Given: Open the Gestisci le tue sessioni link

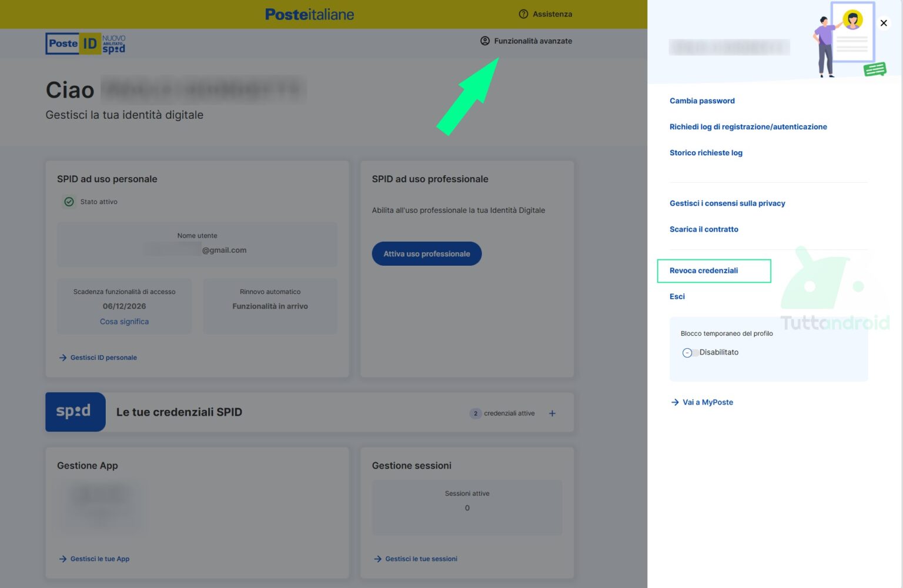Looking at the screenshot, I should pyautogui.click(x=421, y=559).
